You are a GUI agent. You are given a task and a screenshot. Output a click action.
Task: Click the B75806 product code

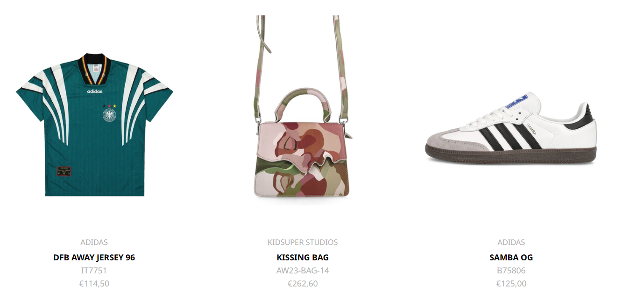coord(511,271)
